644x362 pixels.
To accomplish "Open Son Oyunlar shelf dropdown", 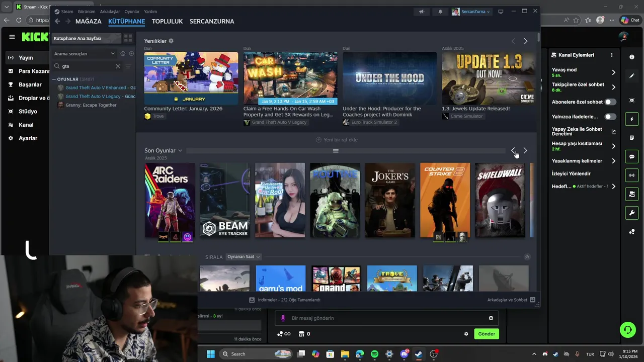I will pos(180,151).
